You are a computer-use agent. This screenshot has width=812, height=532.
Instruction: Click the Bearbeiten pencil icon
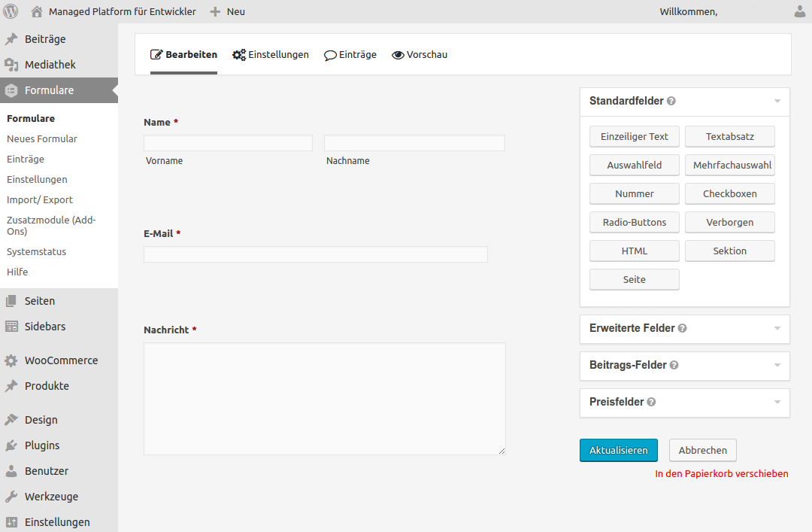click(x=156, y=54)
